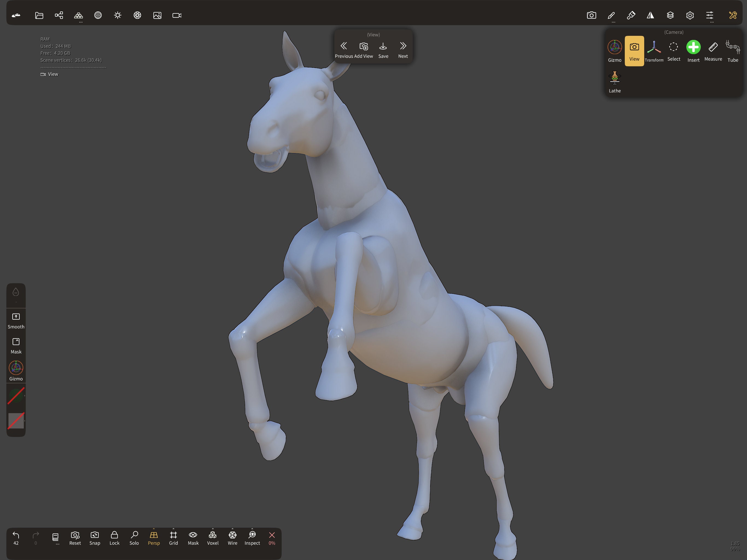Open the Tube tool
The height and width of the screenshot is (560, 747).
[733, 51]
